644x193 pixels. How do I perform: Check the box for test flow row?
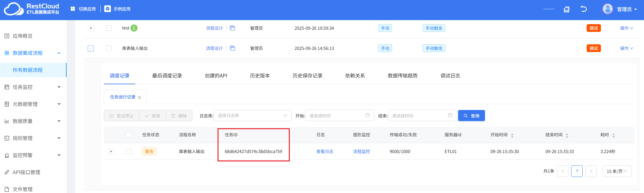[108, 28]
